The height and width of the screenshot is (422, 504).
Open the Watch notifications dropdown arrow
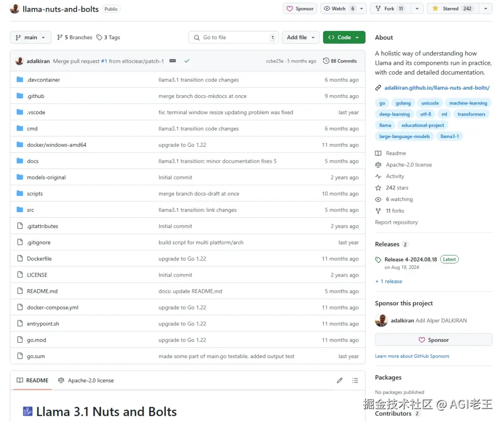tap(362, 9)
